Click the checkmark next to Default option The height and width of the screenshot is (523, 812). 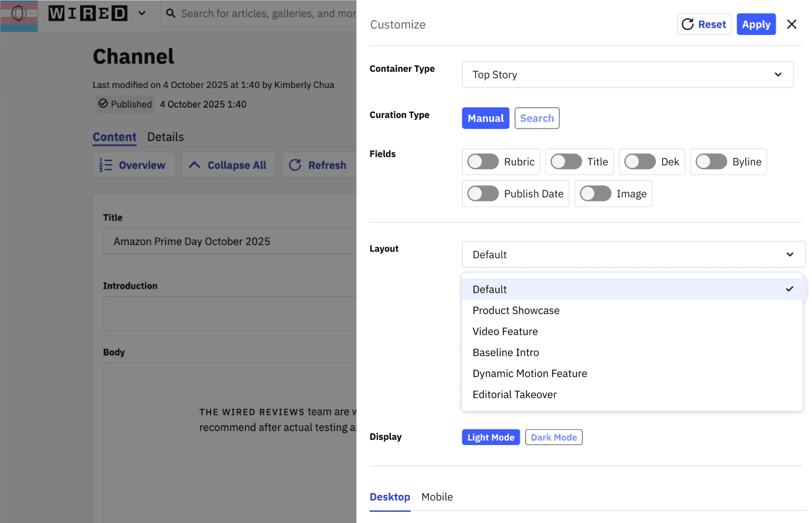click(x=790, y=289)
